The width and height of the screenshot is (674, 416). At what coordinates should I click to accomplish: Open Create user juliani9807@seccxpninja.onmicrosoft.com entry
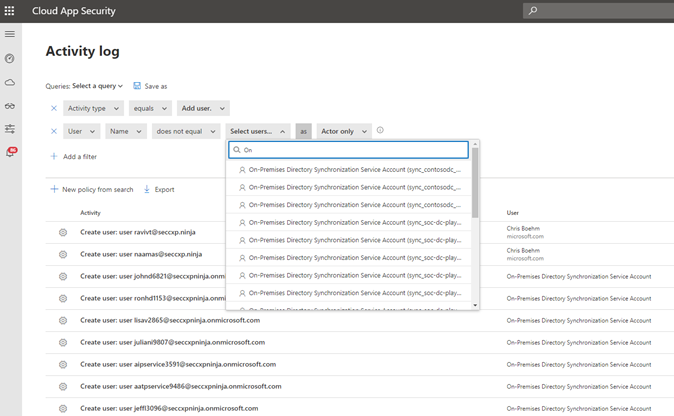172,342
